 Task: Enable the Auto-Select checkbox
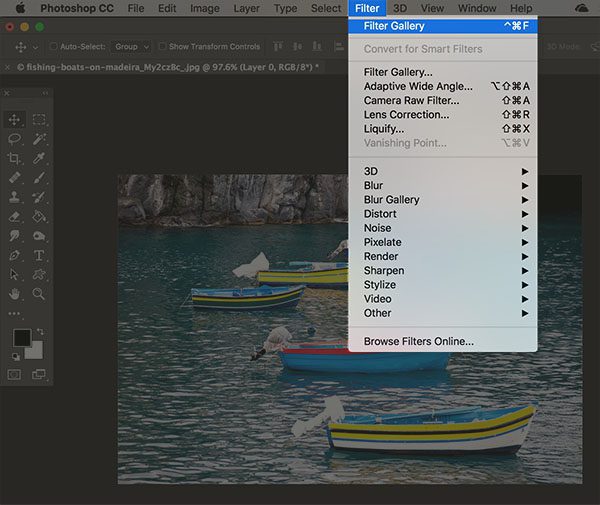pos(53,46)
